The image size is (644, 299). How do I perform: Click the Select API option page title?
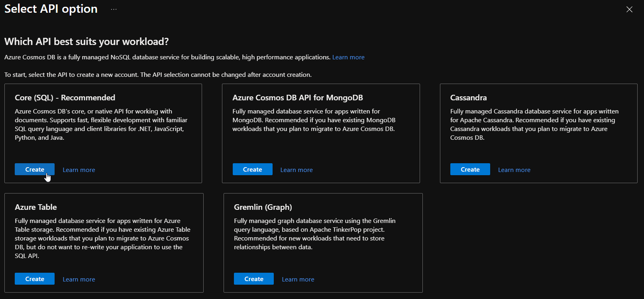coord(51,9)
